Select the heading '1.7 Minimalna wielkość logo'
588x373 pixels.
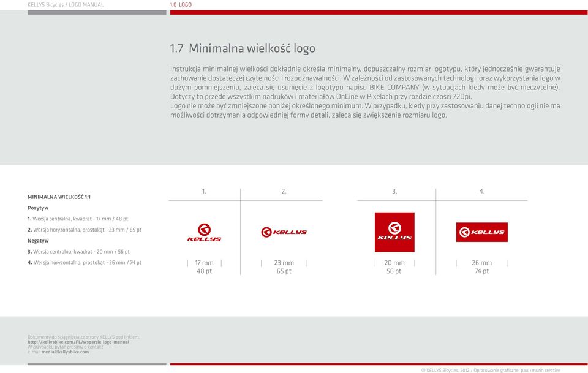pyautogui.click(x=243, y=48)
